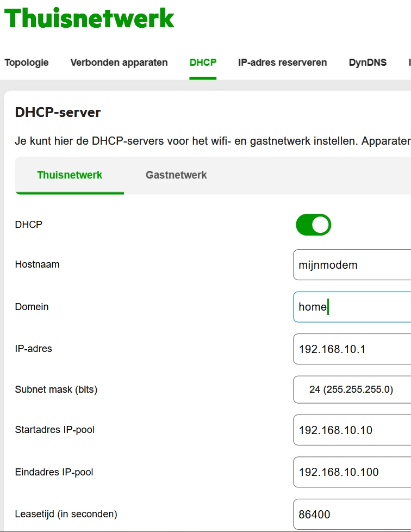The image size is (411, 532).
Task: Click the Subnet mask (bits) label
Action: pos(56,389)
